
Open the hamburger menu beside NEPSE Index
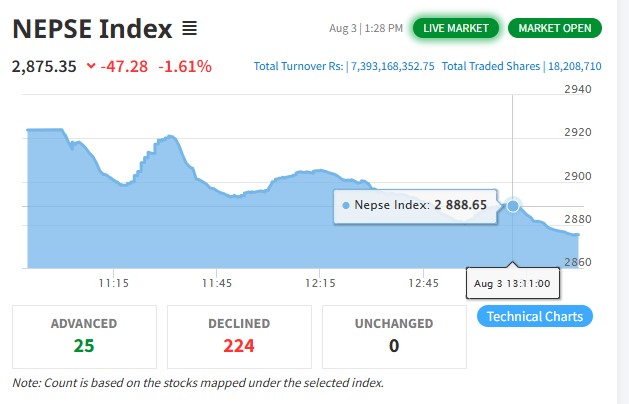189,28
